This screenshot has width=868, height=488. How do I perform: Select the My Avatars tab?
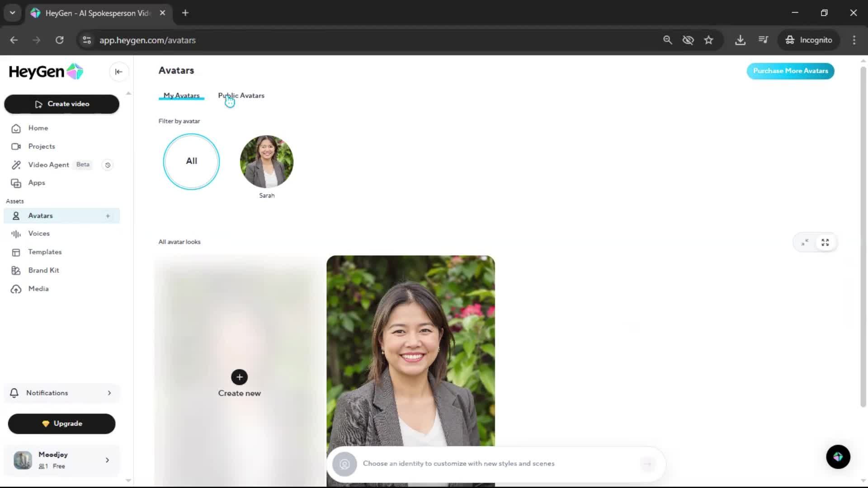(181, 96)
